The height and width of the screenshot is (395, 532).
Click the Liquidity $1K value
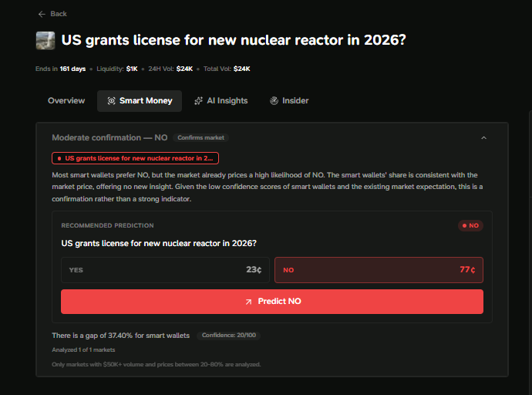[x=132, y=69]
